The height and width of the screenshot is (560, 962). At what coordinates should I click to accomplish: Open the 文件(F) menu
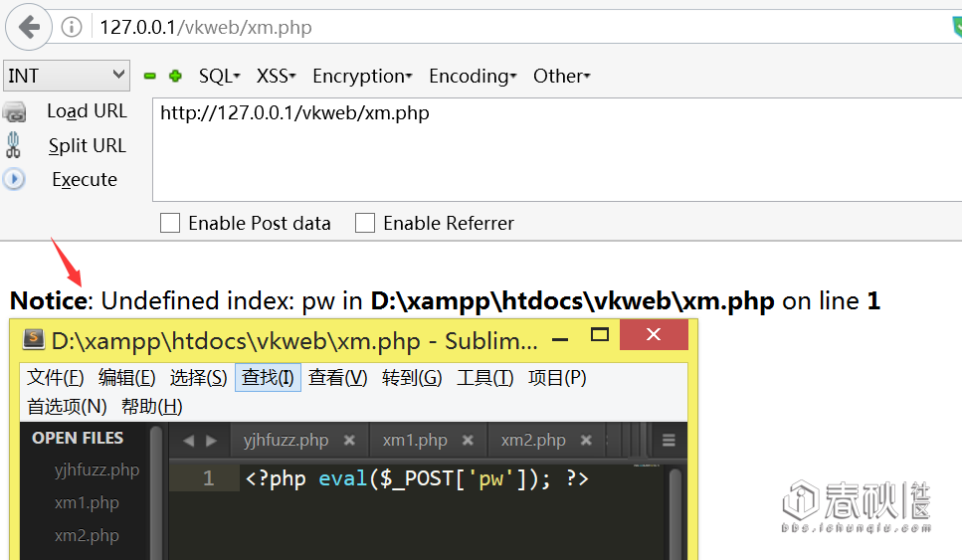point(56,378)
